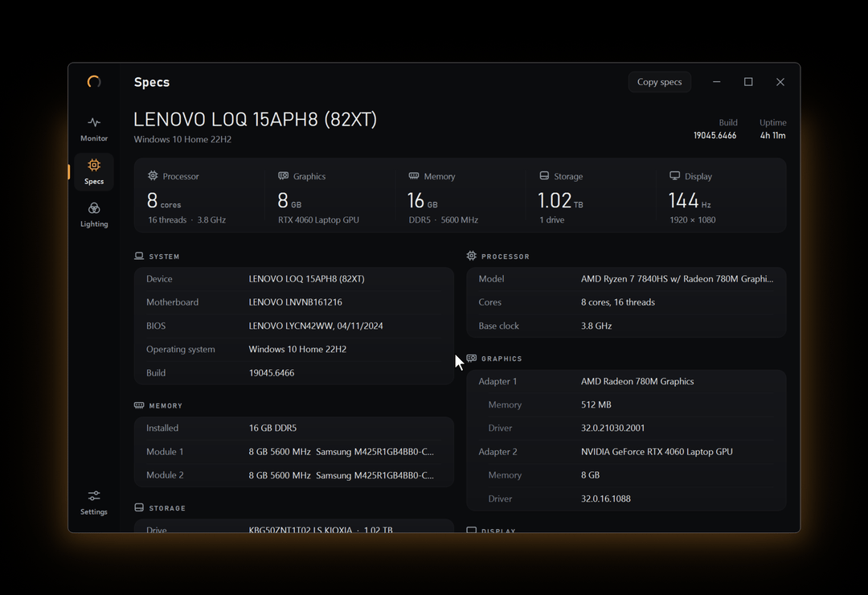
Task: Click the RTX 4060 Laptop GPU summary text
Action: tap(318, 220)
